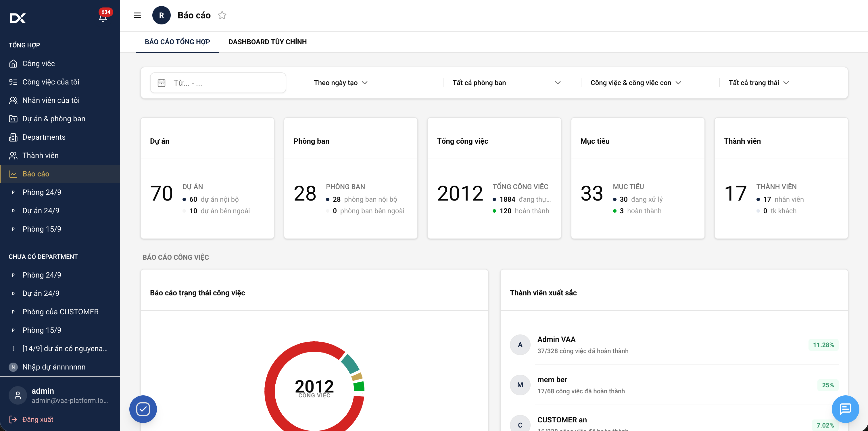This screenshot has width=868, height=431.
Task: Click the home icon beside Công việc
Action: [x=13, y=63]
